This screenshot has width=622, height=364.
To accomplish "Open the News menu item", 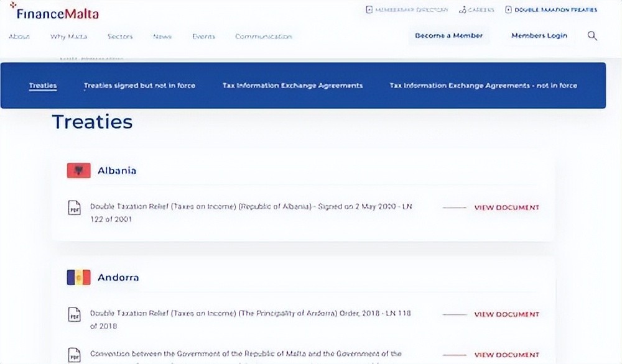I will coord(162,37).
